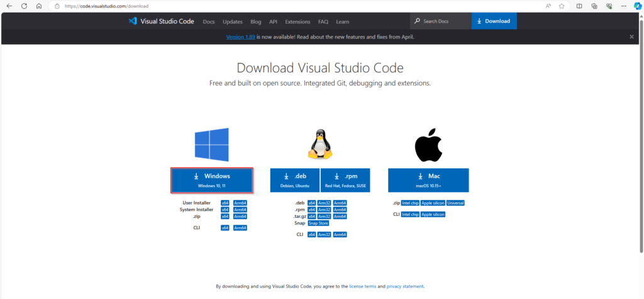Open the Collections icon
Screen dimensions: 644x299
[x=594, y=6]
